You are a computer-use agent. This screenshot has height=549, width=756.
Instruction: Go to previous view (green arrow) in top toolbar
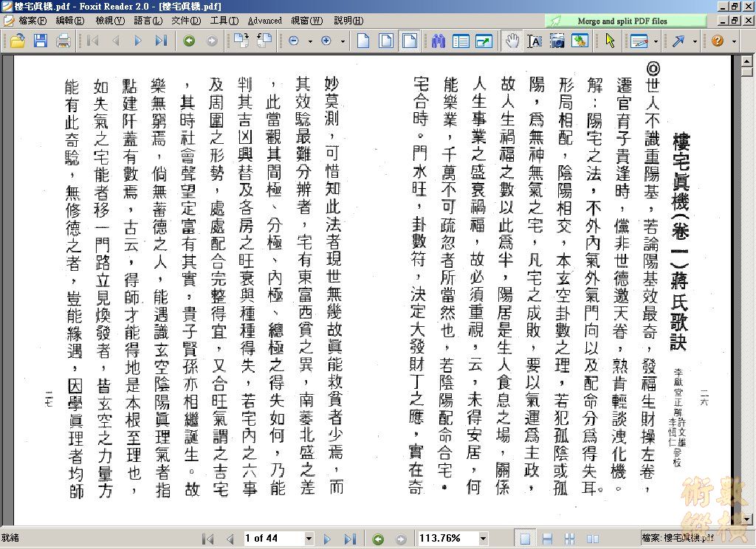pyautogui.click(x=189, y=41)
